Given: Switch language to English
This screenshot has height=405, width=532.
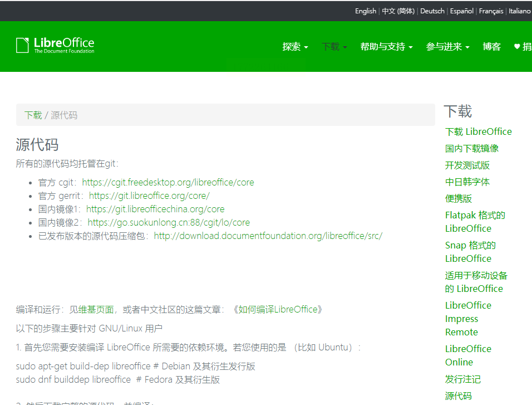Looking at the screenshot, I should click(x=366, y=11).
